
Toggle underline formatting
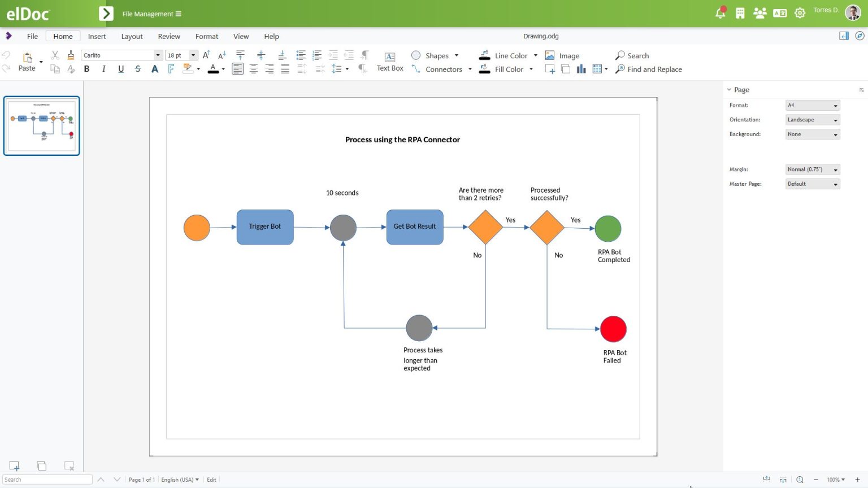121,69
